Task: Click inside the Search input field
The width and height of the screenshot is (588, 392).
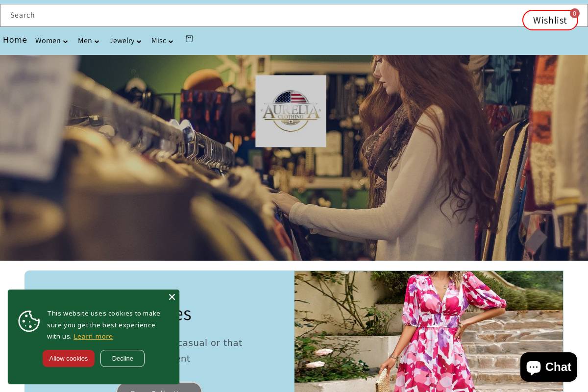Action: click(196, 15)
